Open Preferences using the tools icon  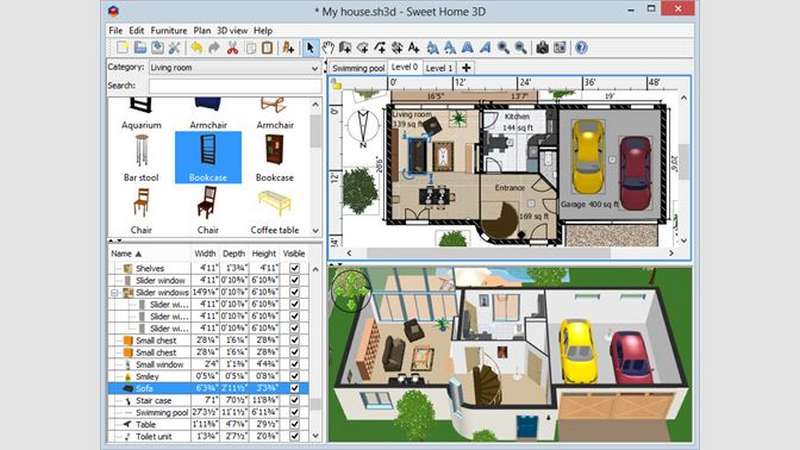pyautogui.click(x=174, y=48)
